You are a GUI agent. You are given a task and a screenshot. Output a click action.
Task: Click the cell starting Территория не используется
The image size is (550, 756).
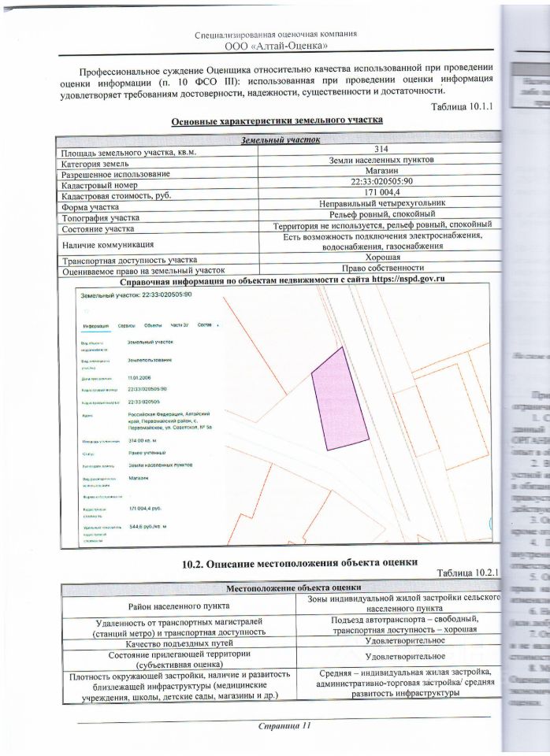(x=382, y=224)
